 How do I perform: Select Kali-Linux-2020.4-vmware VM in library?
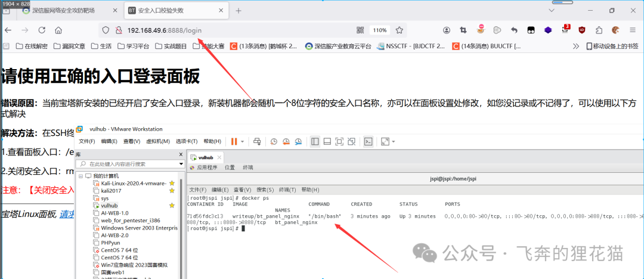(x=134, y=183)
